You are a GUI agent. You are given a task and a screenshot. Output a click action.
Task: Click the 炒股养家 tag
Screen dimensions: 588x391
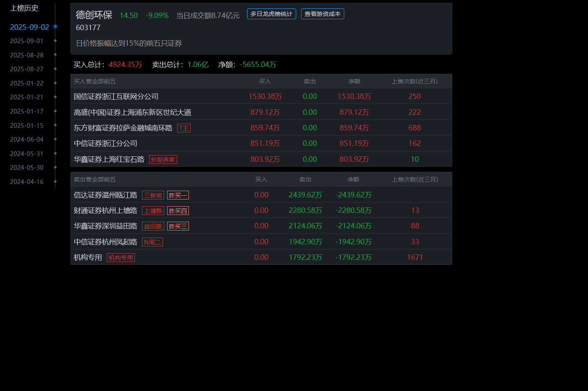163,160
